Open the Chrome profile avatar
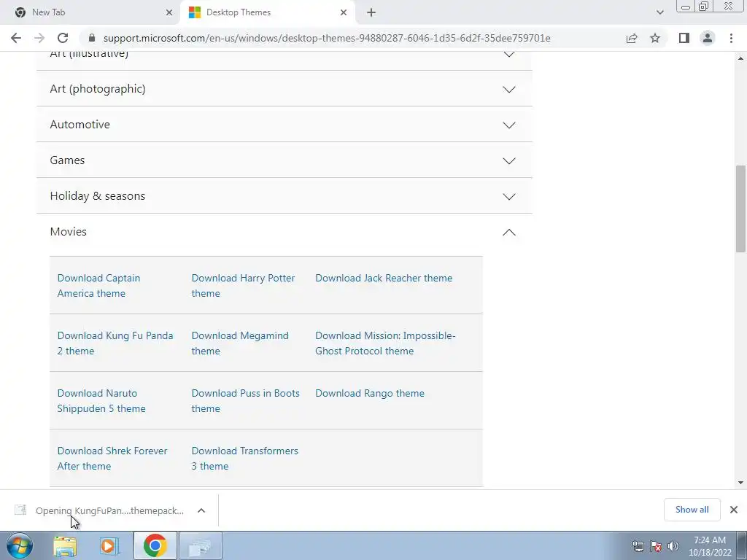 (708, 38)
